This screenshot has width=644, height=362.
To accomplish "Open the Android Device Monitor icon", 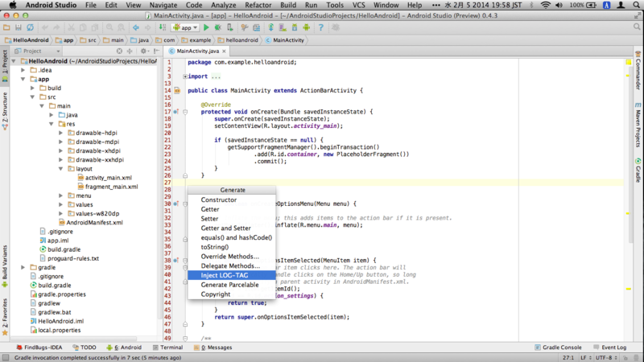I will [x=307, y=27].
